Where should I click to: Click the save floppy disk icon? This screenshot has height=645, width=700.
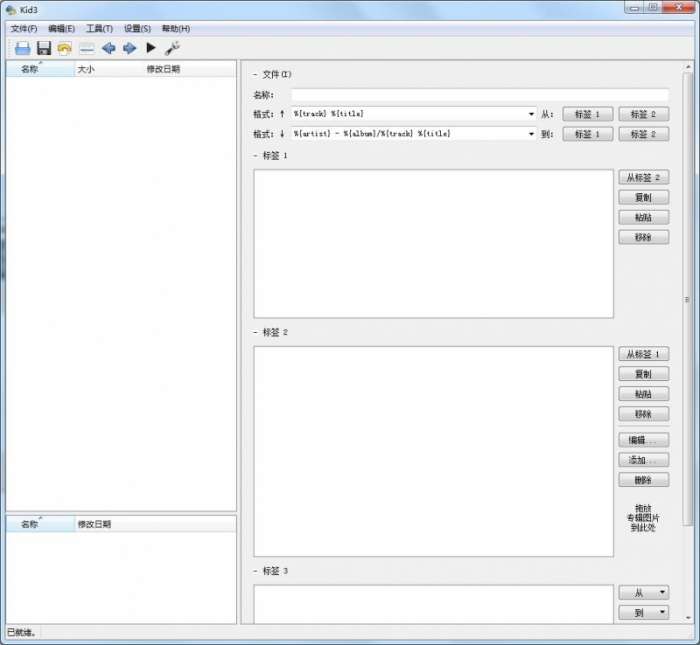point(44,48)
